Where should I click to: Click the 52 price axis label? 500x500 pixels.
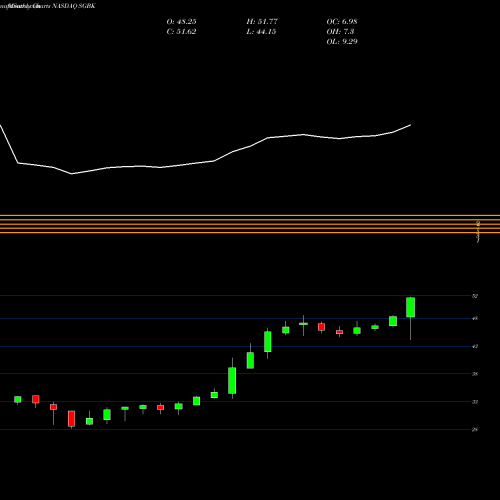(x=475, y=296)
